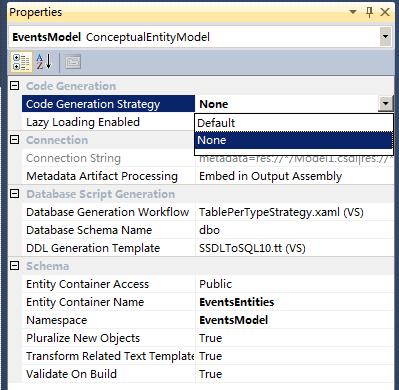This screenshot has width=399, height=390.
Task: Open the Properties window position menu arrow
Action: tap(353, 12)
